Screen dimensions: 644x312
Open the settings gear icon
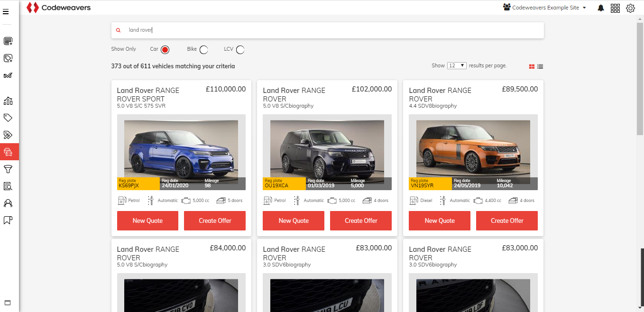pos(630,8)
